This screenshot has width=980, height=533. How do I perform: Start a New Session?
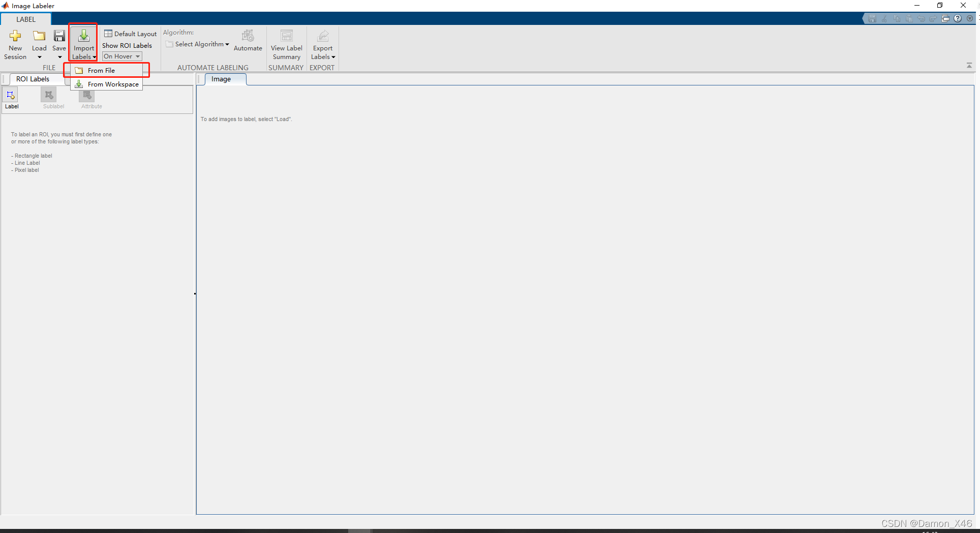point(15,44)
